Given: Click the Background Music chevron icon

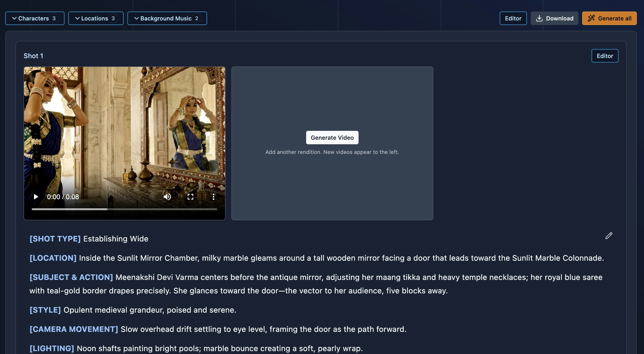Looking at the screenshot, I should point(137,18).
